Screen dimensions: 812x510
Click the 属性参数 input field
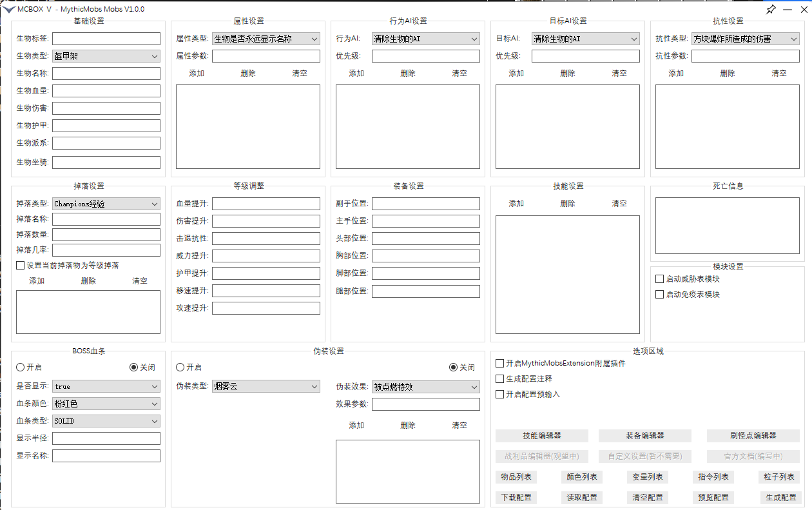coord(266,56)
